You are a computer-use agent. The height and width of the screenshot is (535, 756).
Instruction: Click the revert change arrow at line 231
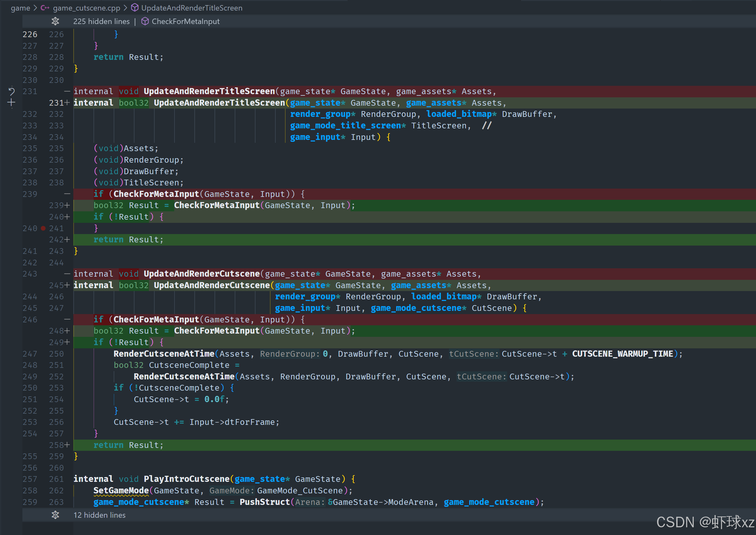[x=12, y=91]
